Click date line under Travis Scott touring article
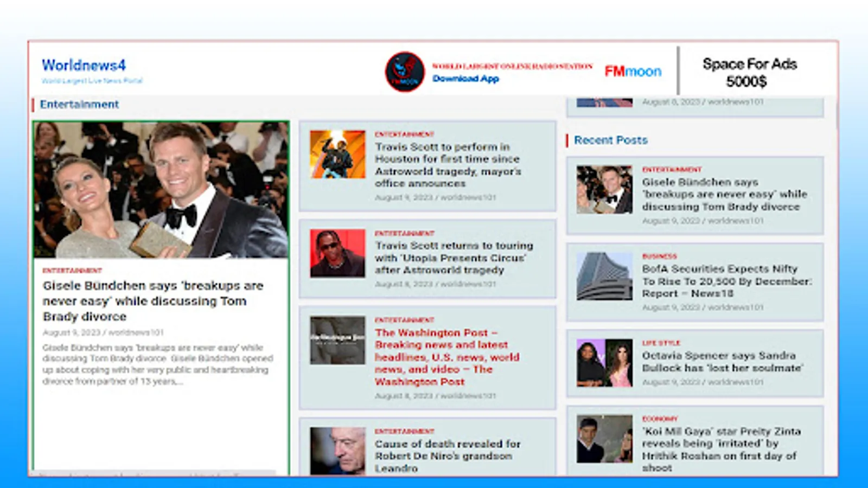The image size is (868, 488). [x=436, y=284]
